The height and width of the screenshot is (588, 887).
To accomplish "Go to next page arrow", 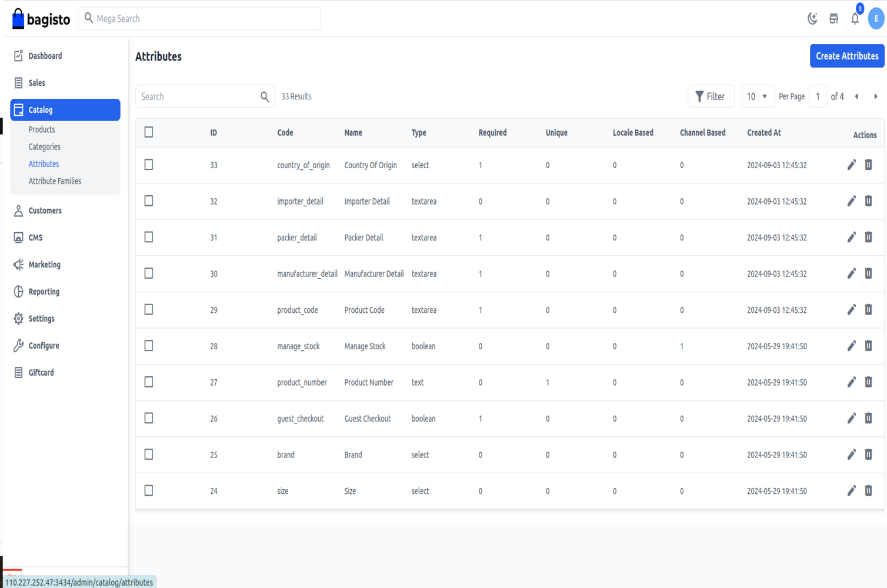I will 875,96.
